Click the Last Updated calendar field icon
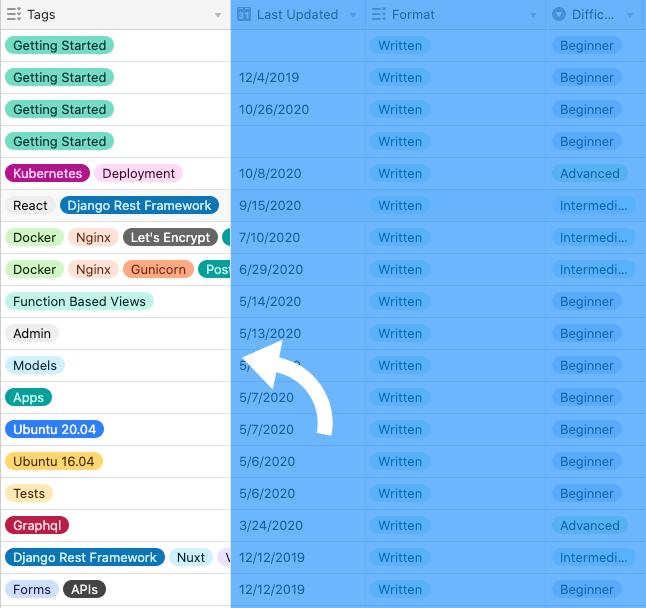The width and height of the screenshot is (646, 608). (243, 15)
